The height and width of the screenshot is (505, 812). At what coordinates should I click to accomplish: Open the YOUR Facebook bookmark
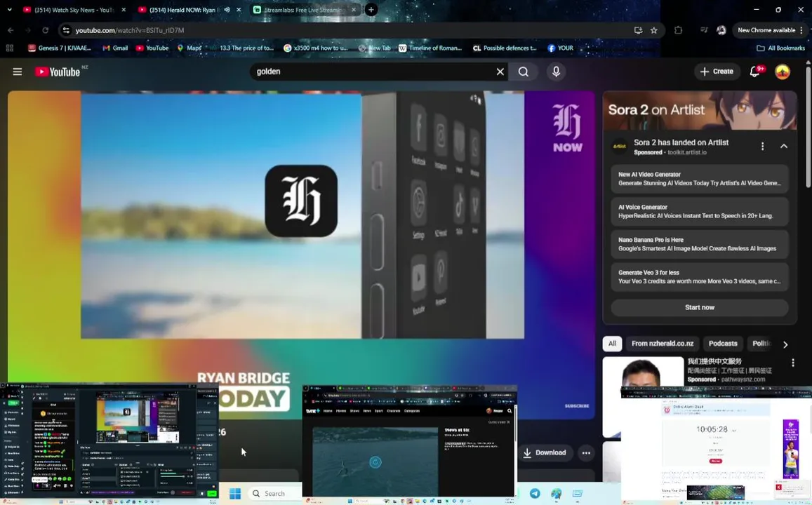pos(560,48)
